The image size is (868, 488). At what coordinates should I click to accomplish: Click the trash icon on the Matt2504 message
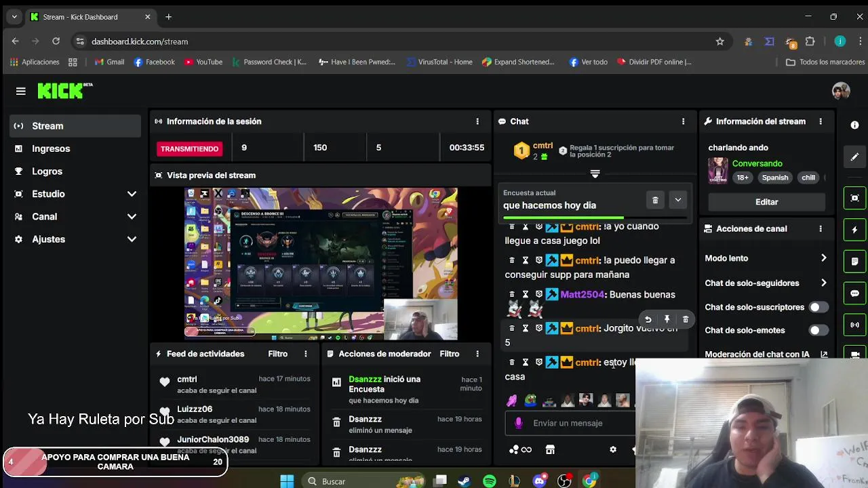[512, 294]
